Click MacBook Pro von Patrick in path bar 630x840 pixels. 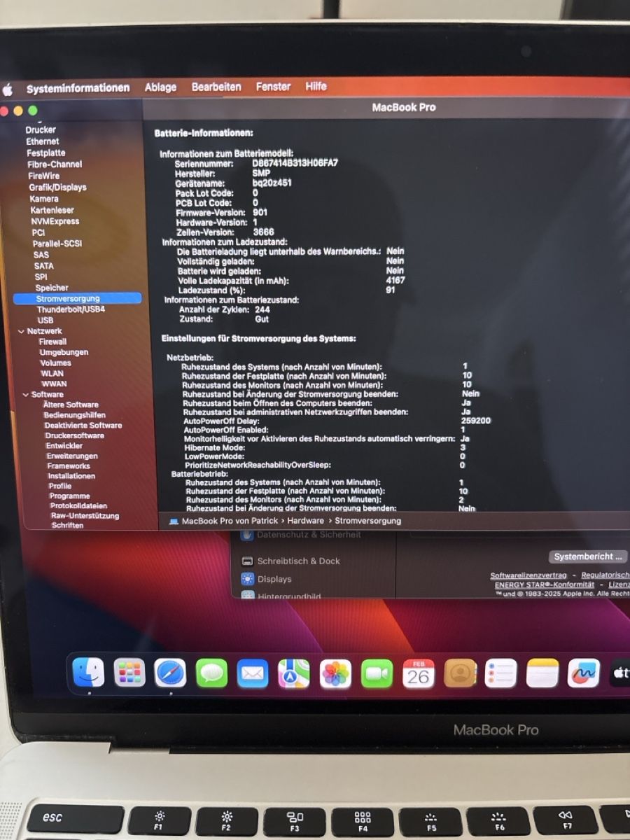[229, 521]
